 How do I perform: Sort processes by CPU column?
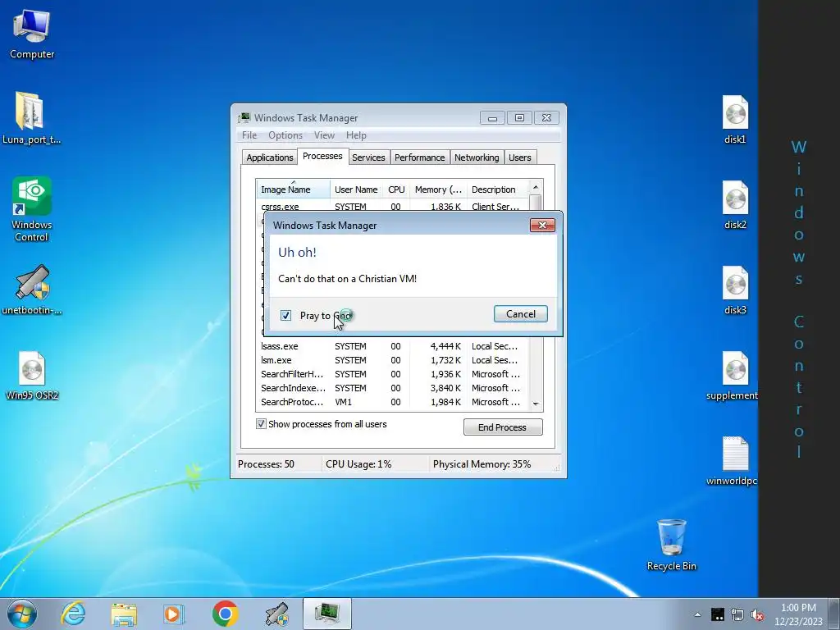click(396, 189)
